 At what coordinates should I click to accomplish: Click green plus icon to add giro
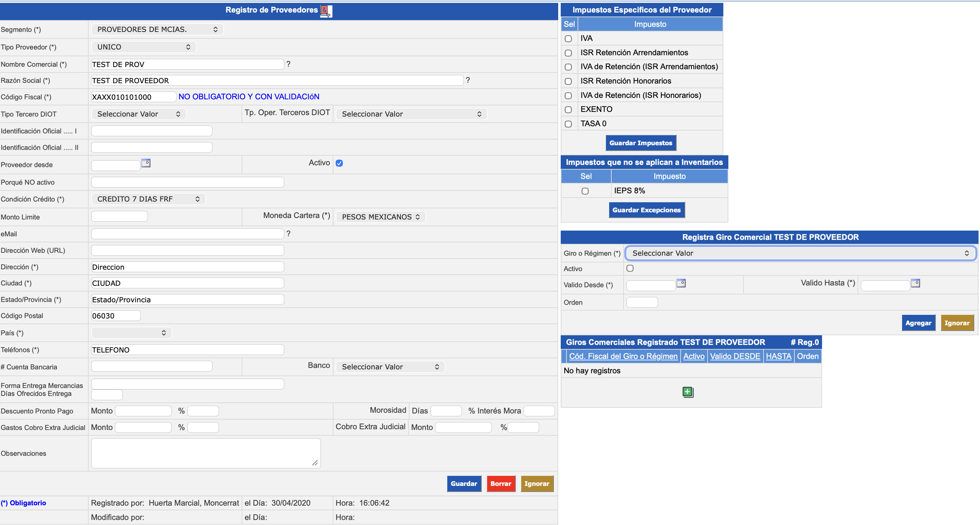click(687, 392)
